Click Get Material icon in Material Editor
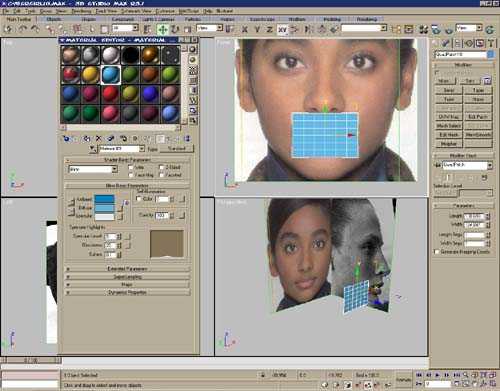The image size is (500, 391). (67, 138)
